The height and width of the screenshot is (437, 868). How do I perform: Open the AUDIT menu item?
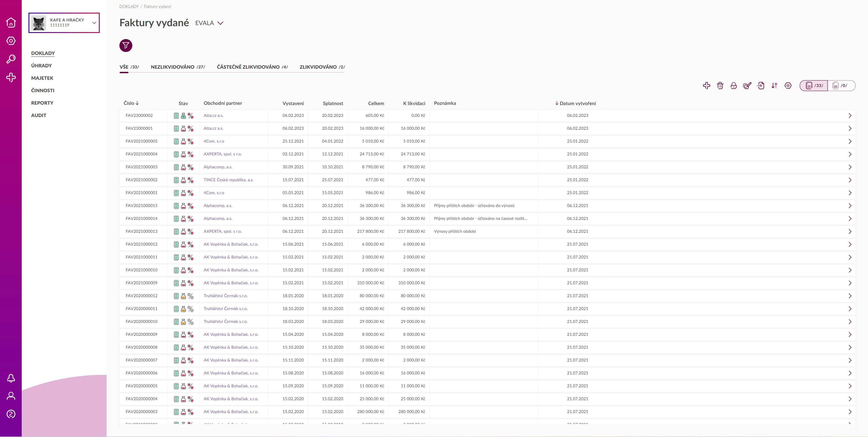[39, 115]
